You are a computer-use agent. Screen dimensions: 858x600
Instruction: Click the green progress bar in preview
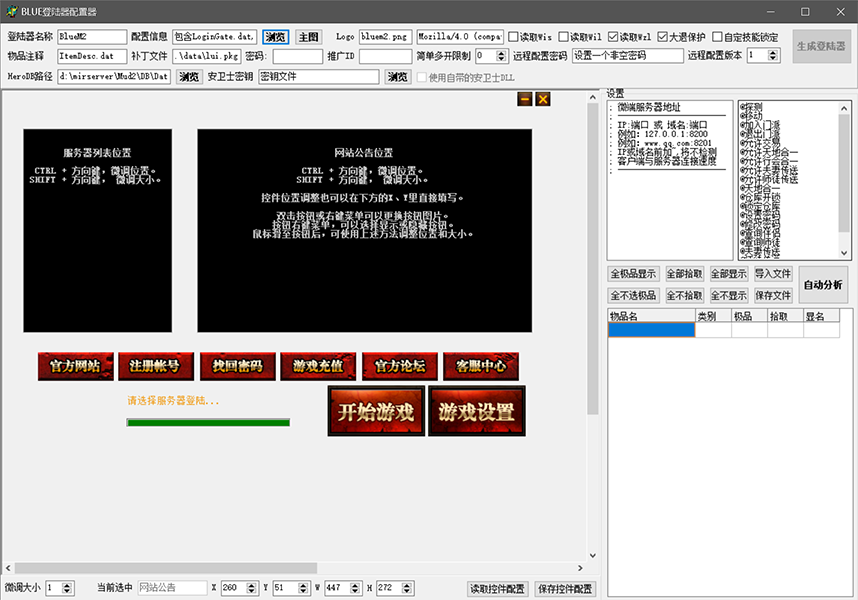click(x=208, y=423)
